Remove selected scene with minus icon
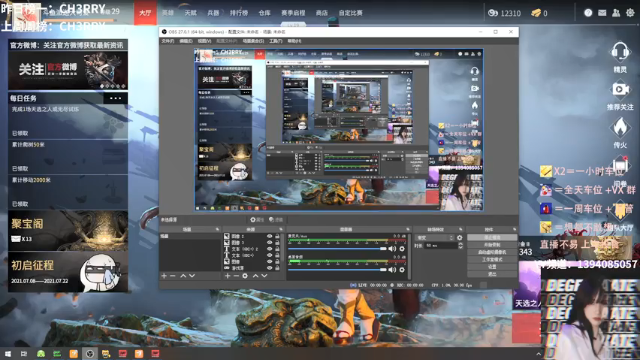 pos(173,276)
